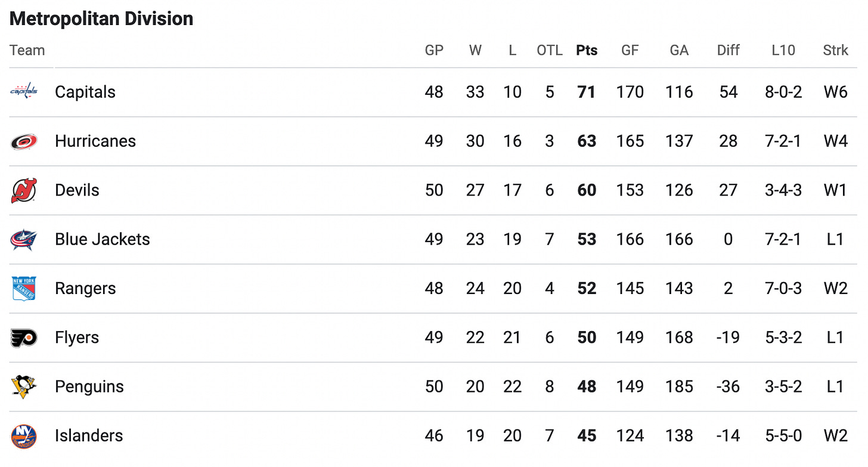Image resolution: width=868 pixels, height=467 pixels.
Task: Sort standings by Pts column header
Action: (x=587, y=51)
